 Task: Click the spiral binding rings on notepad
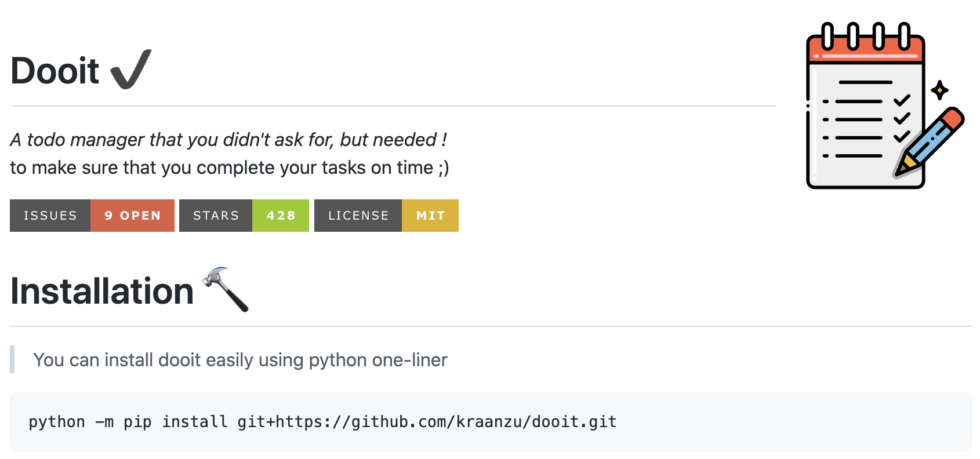(x=866, y=35)
